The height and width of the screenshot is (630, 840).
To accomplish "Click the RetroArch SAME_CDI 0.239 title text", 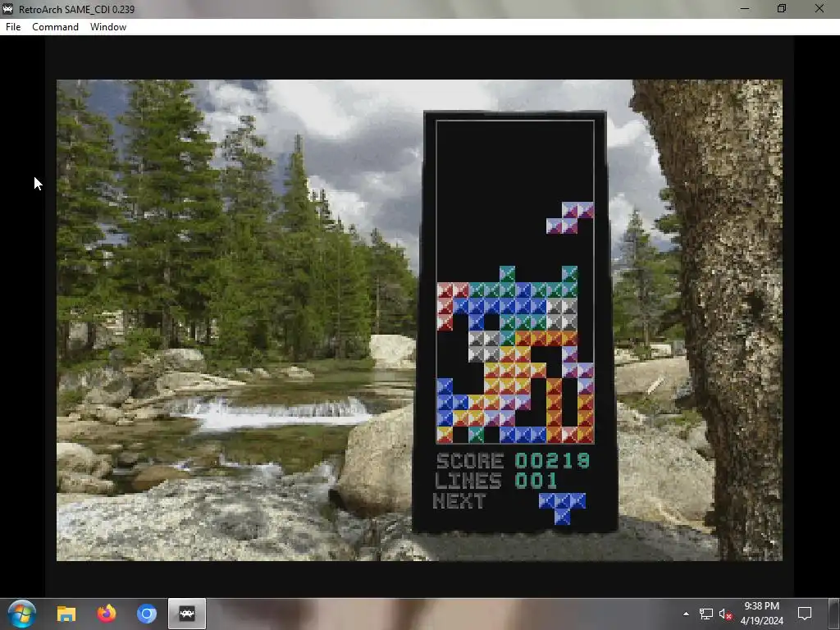I will click(x=76, y=10).
